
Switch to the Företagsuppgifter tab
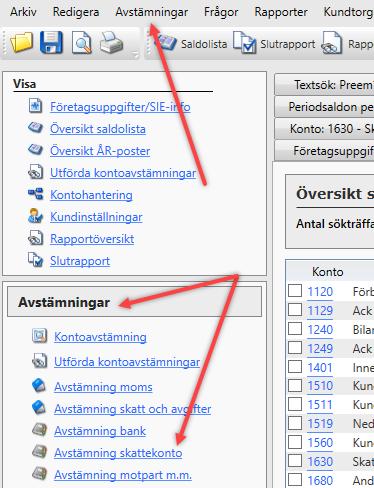coord(324,151)
